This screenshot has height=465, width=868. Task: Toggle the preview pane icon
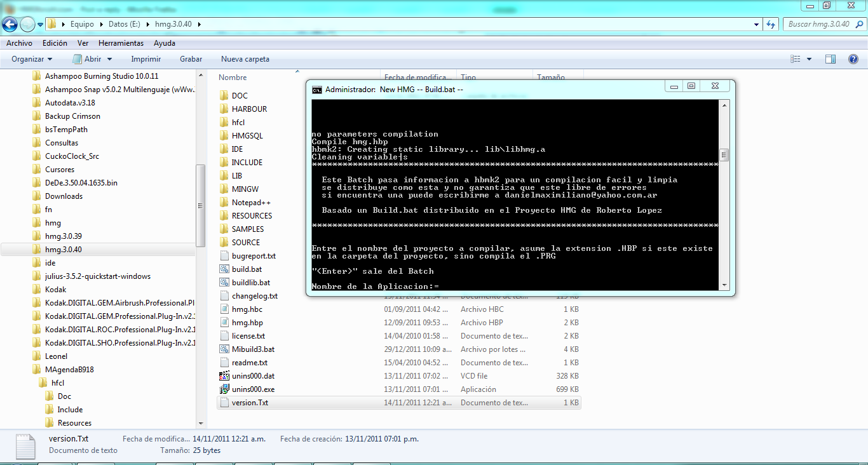tap(830, 59)
